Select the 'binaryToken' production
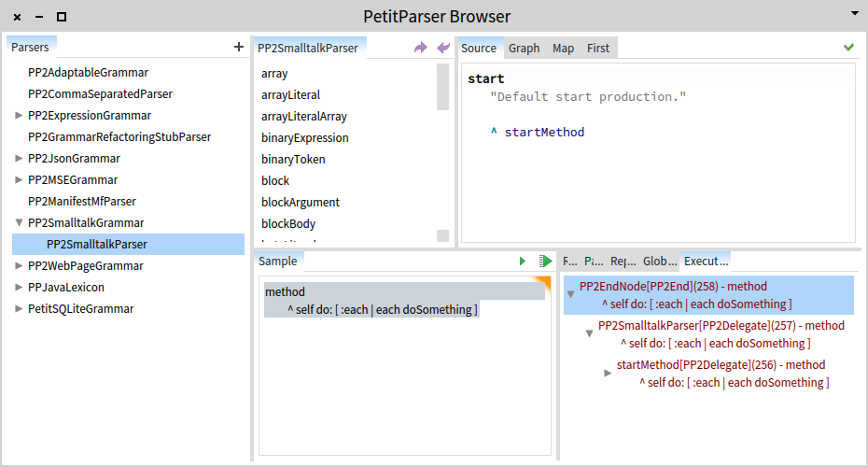 (293, 160)
